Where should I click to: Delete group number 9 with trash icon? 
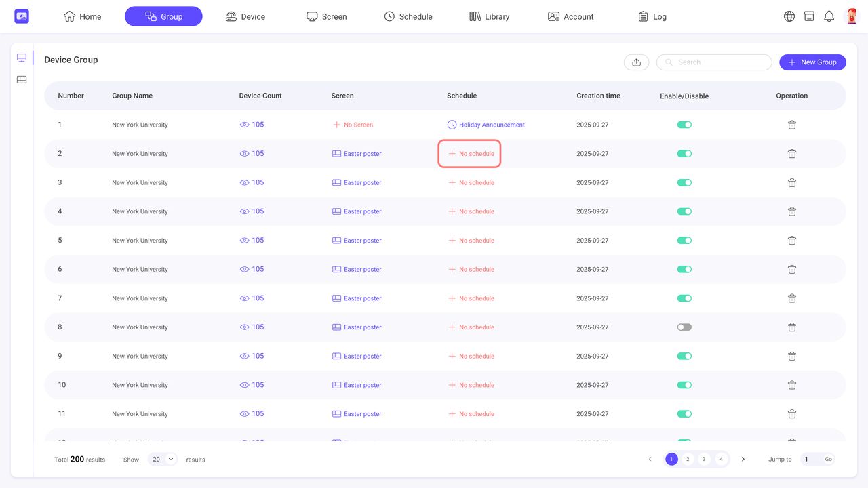(791, 356)
